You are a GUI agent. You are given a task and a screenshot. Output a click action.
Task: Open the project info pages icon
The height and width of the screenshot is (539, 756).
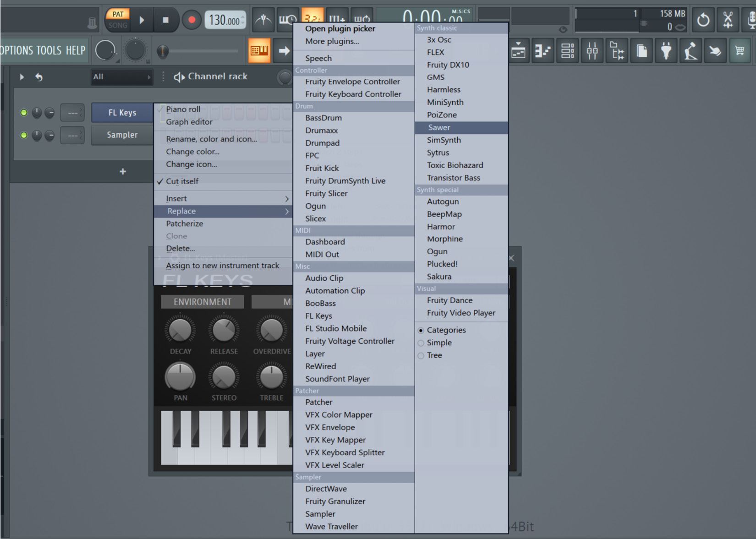pyautogui.click(x=641, y=51)
